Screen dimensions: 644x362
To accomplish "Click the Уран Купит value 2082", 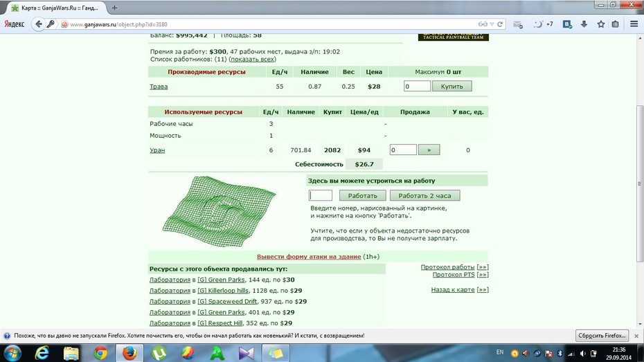I will coord(332,150).
